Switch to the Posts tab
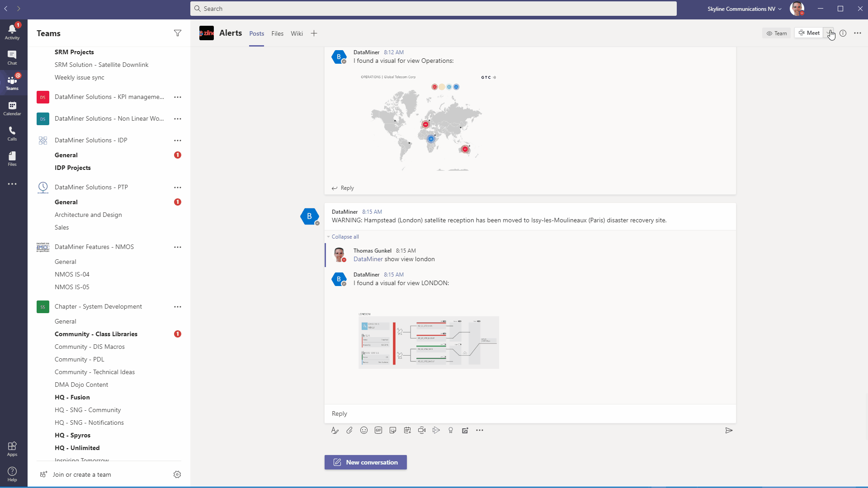 [256, 33]
